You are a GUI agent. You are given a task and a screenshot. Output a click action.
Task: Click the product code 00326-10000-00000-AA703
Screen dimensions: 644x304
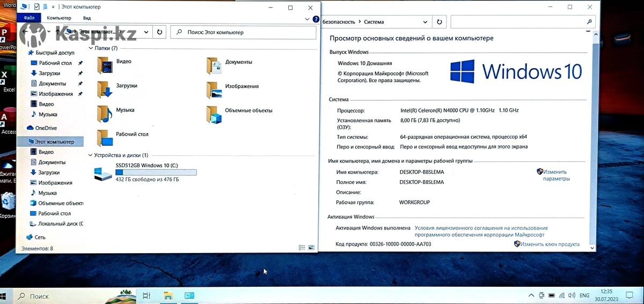400,244
